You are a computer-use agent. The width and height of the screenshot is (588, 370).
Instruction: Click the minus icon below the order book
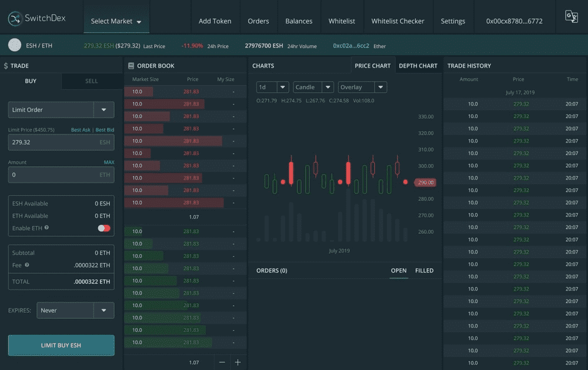tap(222, 362)
